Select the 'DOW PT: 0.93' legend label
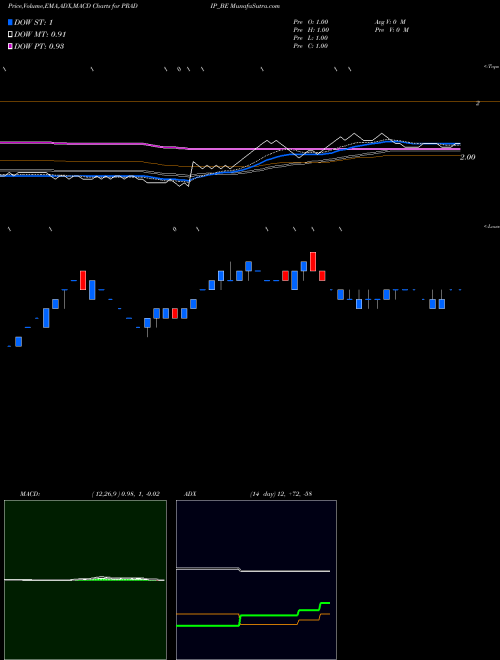This screenshot has width=500, height=660. click(39, 46)
